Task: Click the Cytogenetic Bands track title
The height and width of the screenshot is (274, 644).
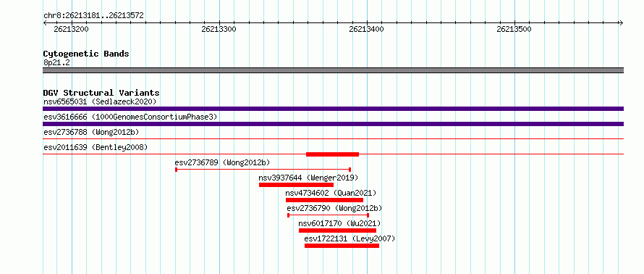Action: pos(86,54)
